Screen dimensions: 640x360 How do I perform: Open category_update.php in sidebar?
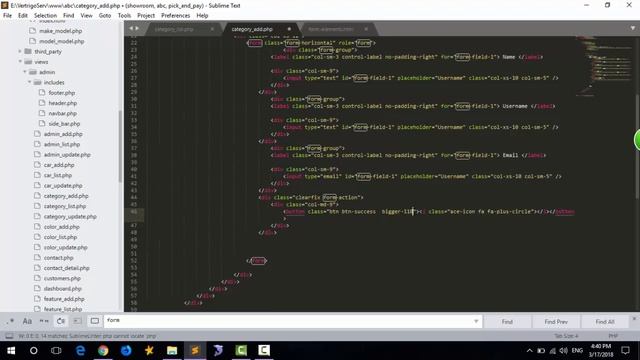(70, 216)
